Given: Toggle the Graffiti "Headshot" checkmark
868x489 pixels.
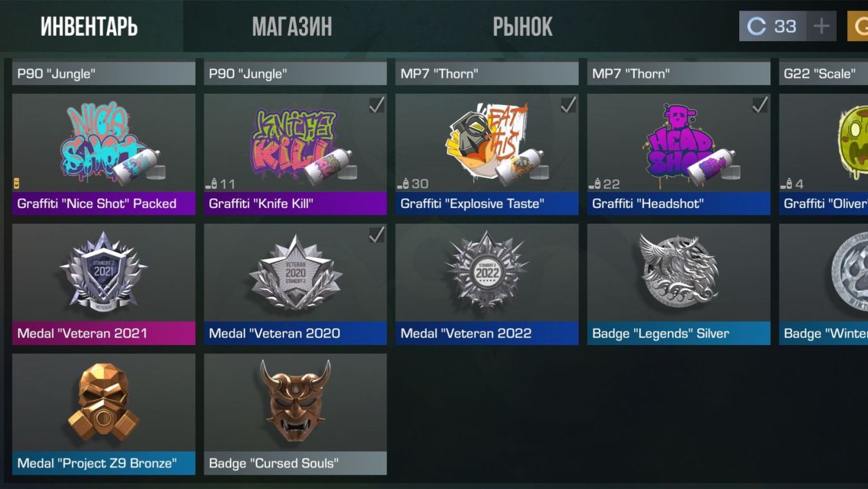Looking at the screenshot, I should tap(760, 105).
